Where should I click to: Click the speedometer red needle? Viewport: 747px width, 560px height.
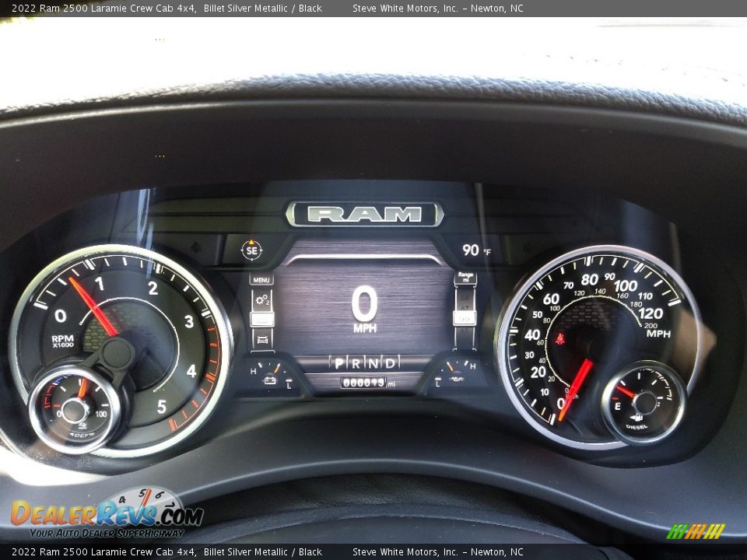coord(576,390)
